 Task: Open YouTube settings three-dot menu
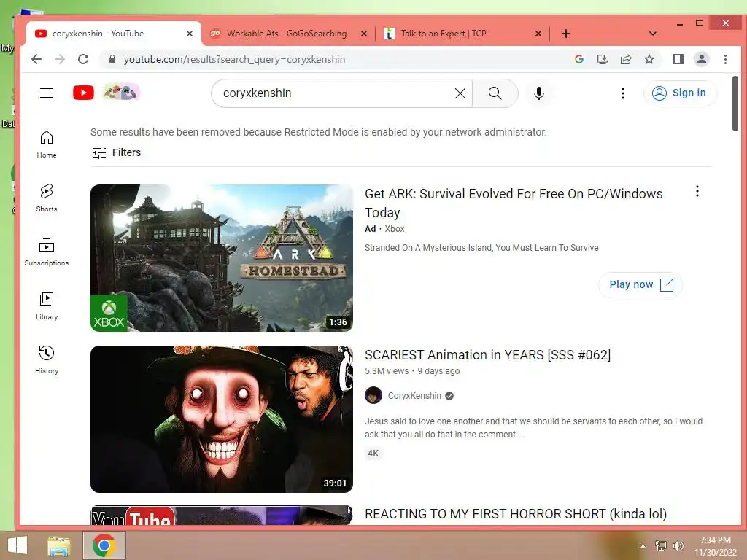(x=623, y=93)
